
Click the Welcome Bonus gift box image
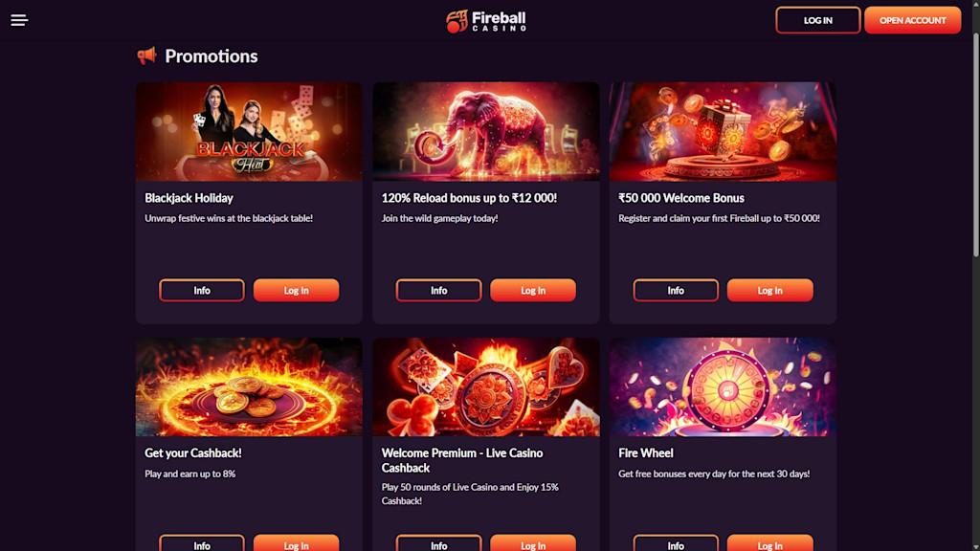[723, 132]
